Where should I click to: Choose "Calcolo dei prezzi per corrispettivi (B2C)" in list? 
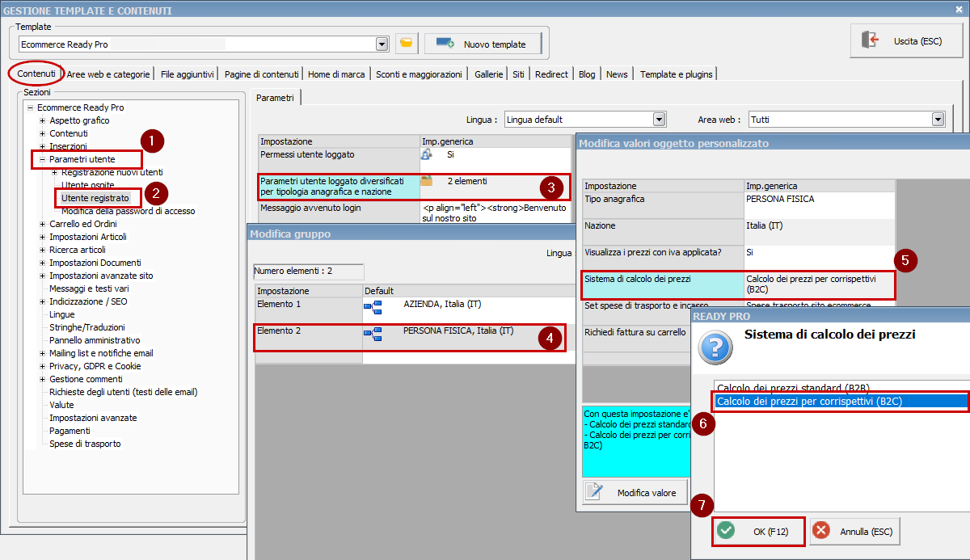pos(841,401)
